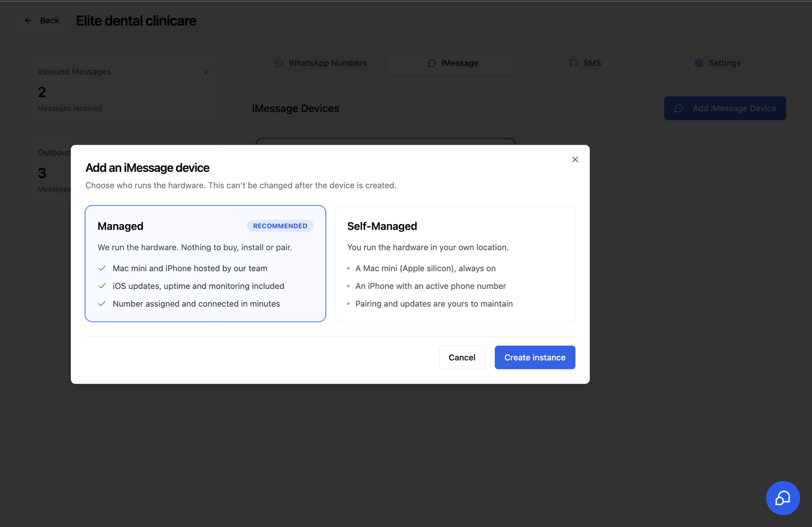Image resolution: width=812 pixels, height=527 pixels.
Task: Click 'iOS updates, uptime and monitoring included'
Action: click(198, 286)
